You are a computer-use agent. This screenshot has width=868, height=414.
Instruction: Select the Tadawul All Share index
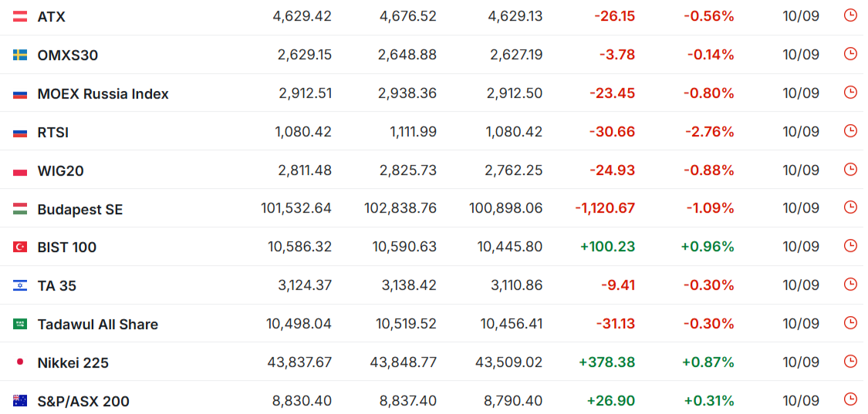(x=98, y=325)
